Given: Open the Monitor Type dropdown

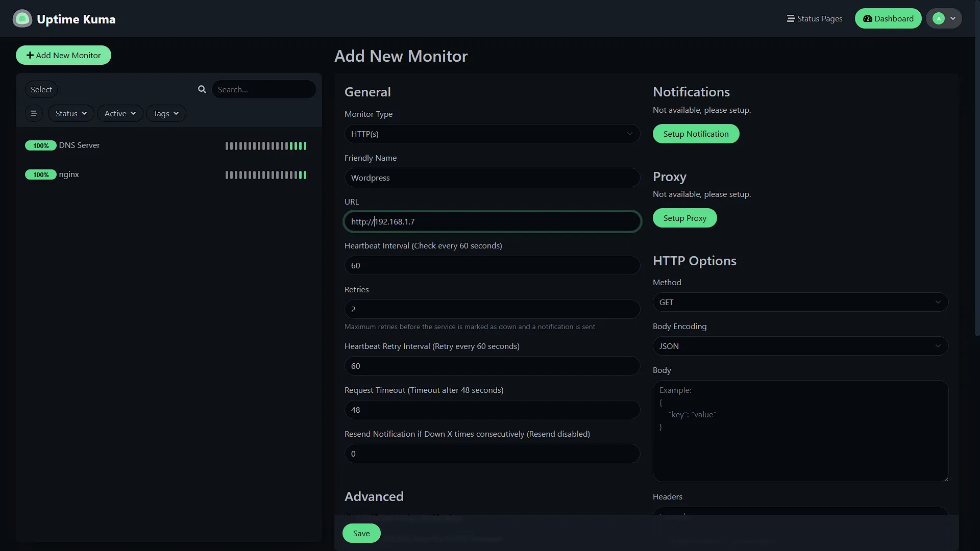Looking at the screenshot, I should [492, 134].
